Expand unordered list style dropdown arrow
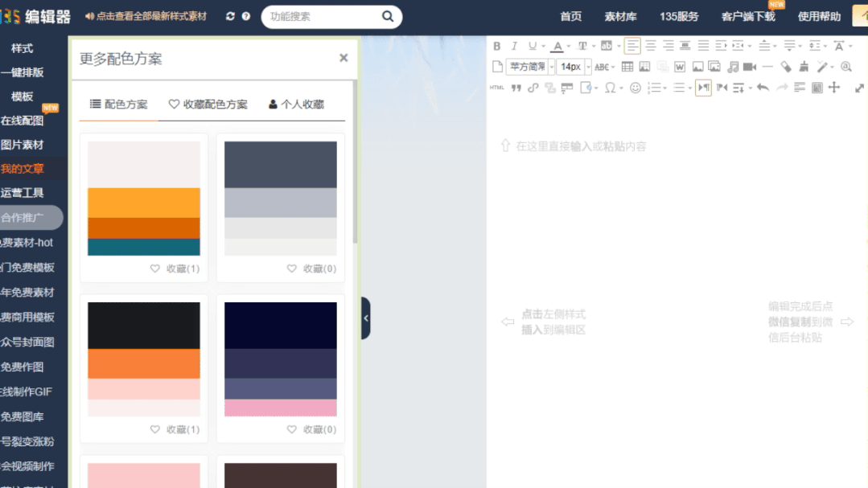 [x=689, y=88]
